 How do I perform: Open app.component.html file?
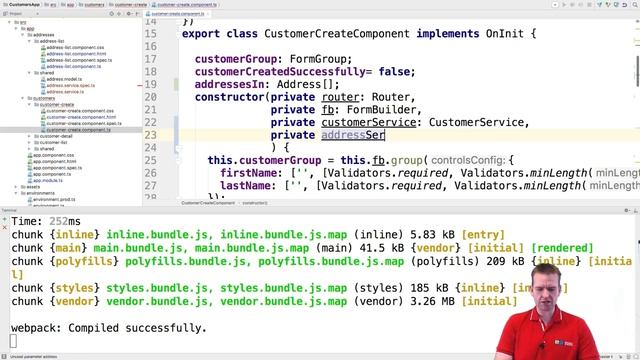tap(54, 161)
